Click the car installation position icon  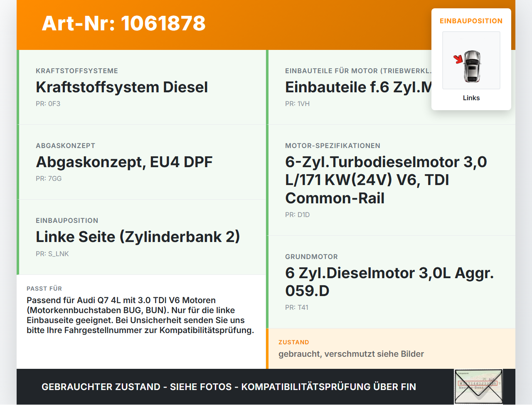[471, 60]
